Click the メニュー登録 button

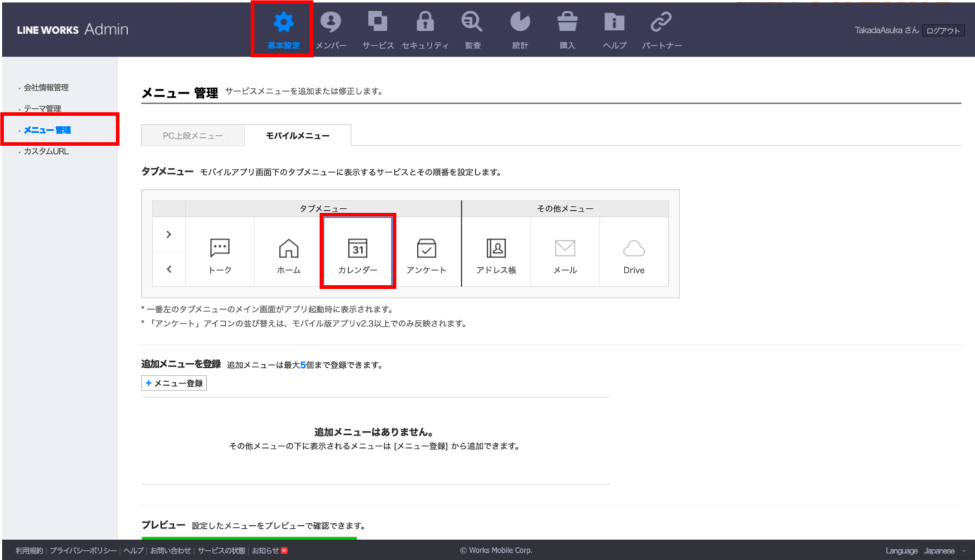[174, 383]
